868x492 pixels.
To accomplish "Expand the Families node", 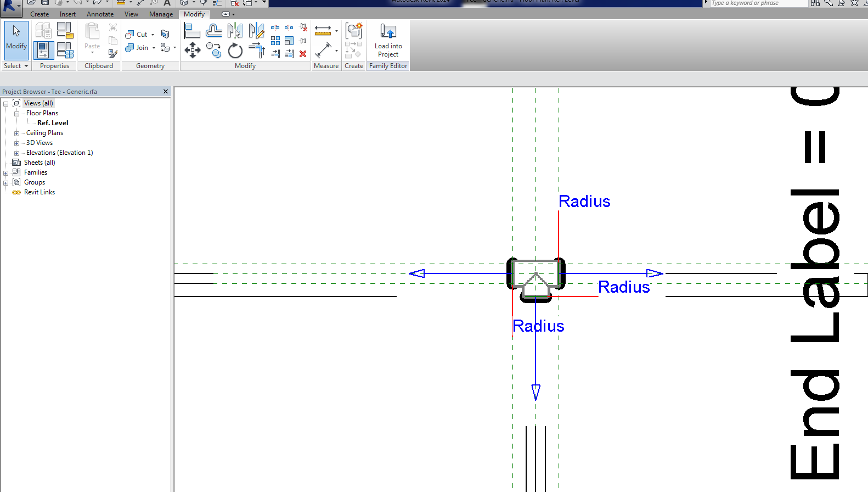I will tap(6, 173).
